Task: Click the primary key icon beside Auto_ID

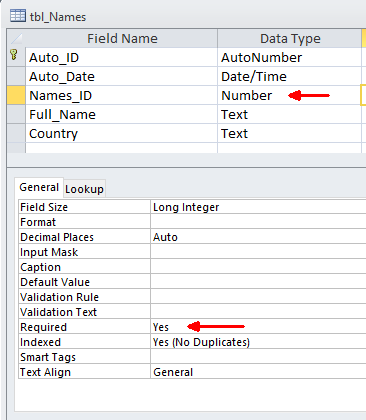Action: coord(14,54)
